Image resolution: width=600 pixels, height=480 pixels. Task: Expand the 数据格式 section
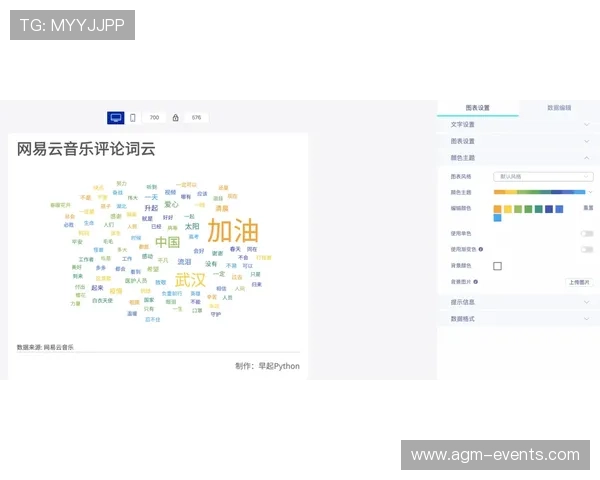click(518, 318)
